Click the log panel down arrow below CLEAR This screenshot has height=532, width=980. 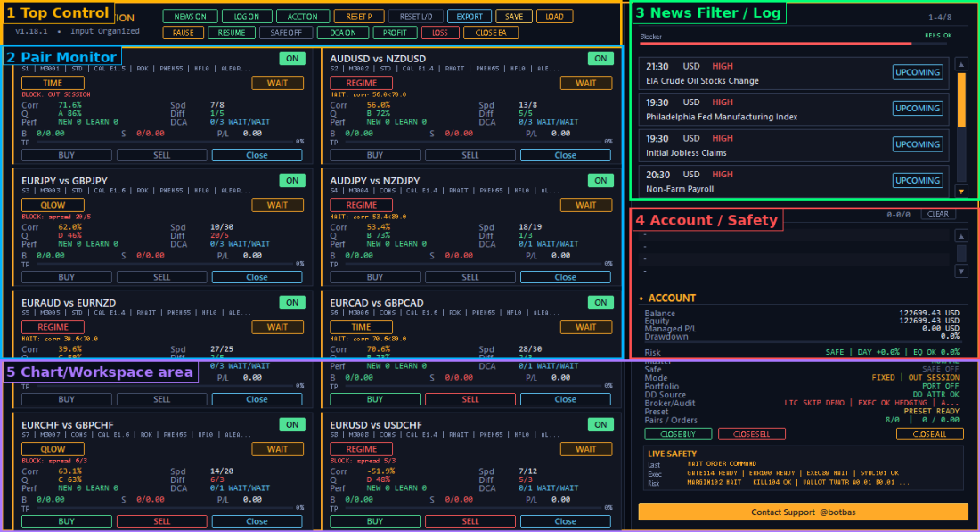[962, 271]
